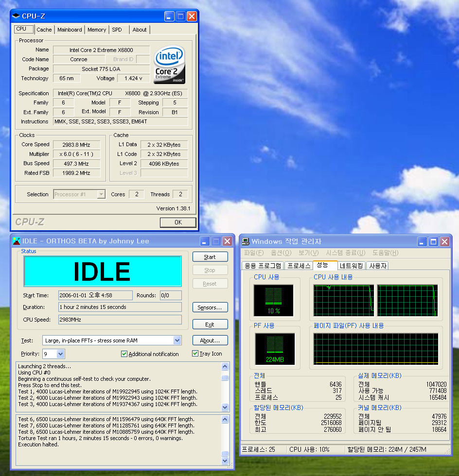Click the Exit button in ORTHOS
This screenshot has height=476, width=459.
click(x=210, y=324)
